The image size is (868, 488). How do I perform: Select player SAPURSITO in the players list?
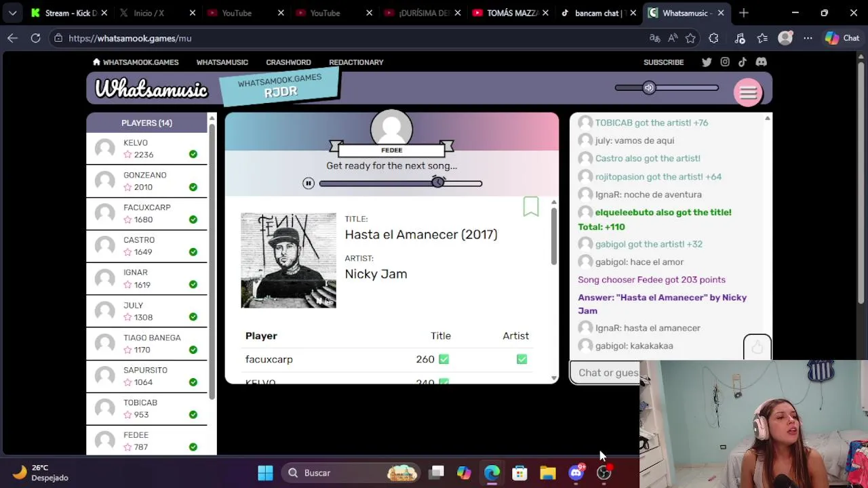click(146, 376)
